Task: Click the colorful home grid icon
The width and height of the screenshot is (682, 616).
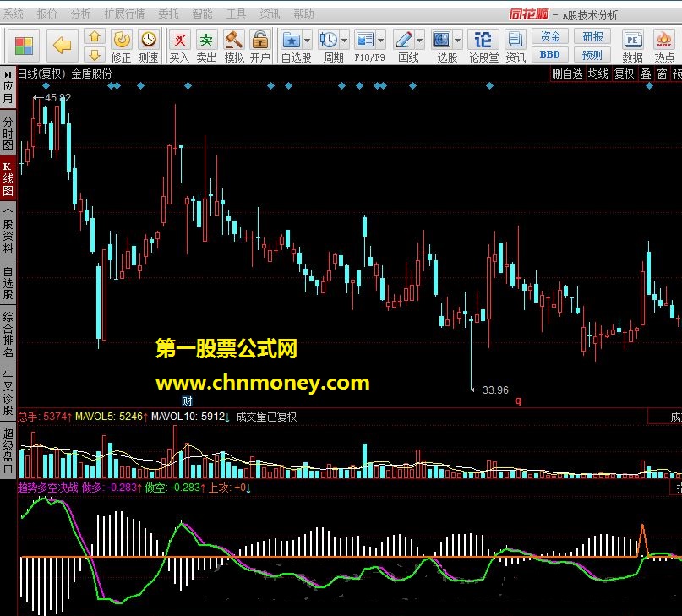Action: coord(24,46)
